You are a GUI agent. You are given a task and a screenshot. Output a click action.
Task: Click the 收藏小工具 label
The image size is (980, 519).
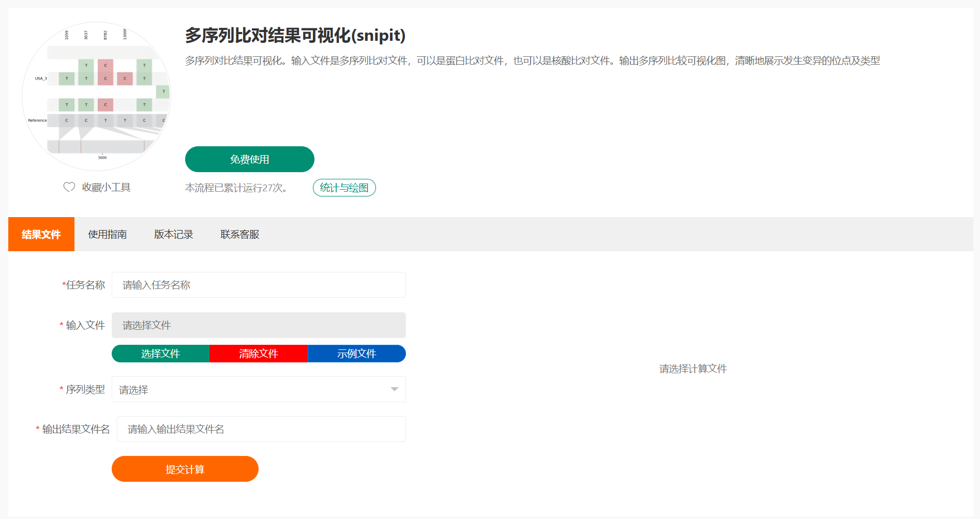pos(107,187)
